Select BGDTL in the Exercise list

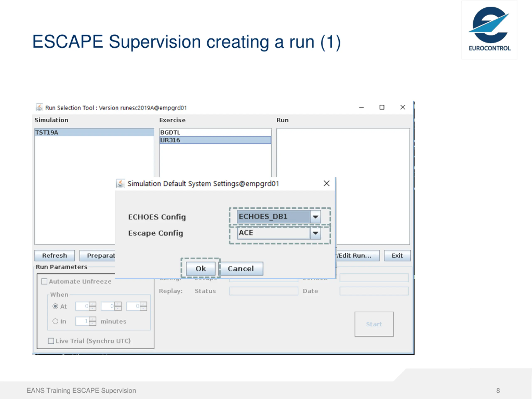pyautogui.click(x=215, y=132)
